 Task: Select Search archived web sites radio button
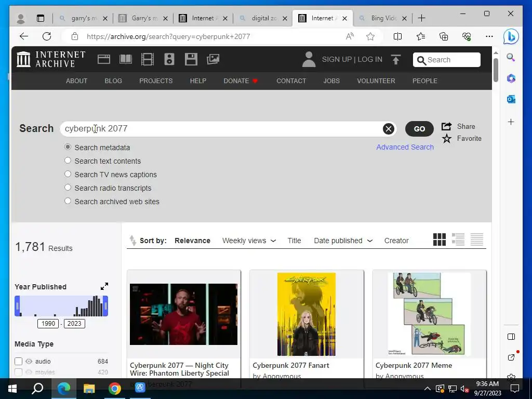click(x=68, y=201)
